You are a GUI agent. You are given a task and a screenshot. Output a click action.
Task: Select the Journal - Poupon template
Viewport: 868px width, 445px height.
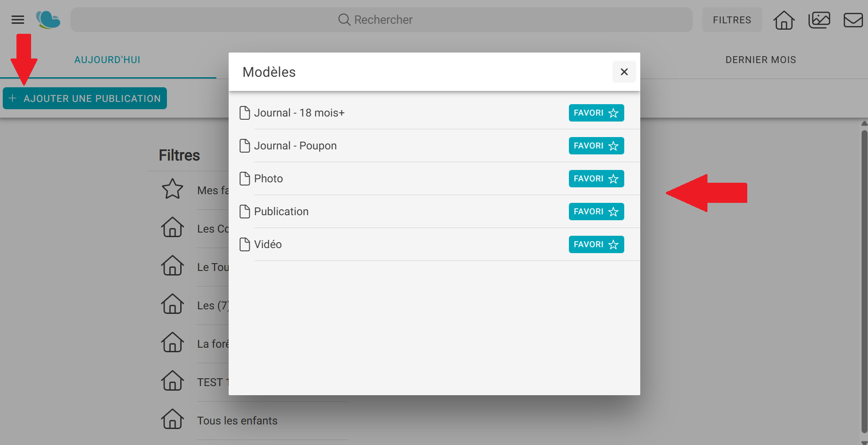[295, 146]
